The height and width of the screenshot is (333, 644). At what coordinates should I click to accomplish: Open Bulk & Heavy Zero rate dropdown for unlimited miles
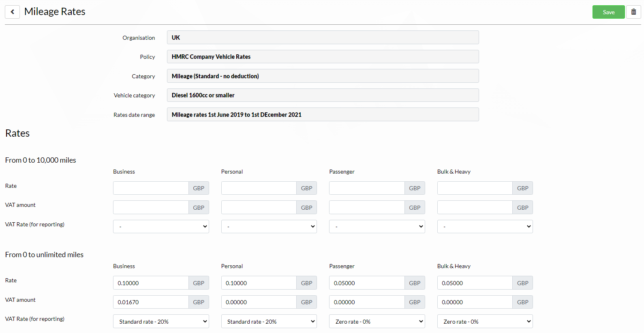click(x=485, y=321)
